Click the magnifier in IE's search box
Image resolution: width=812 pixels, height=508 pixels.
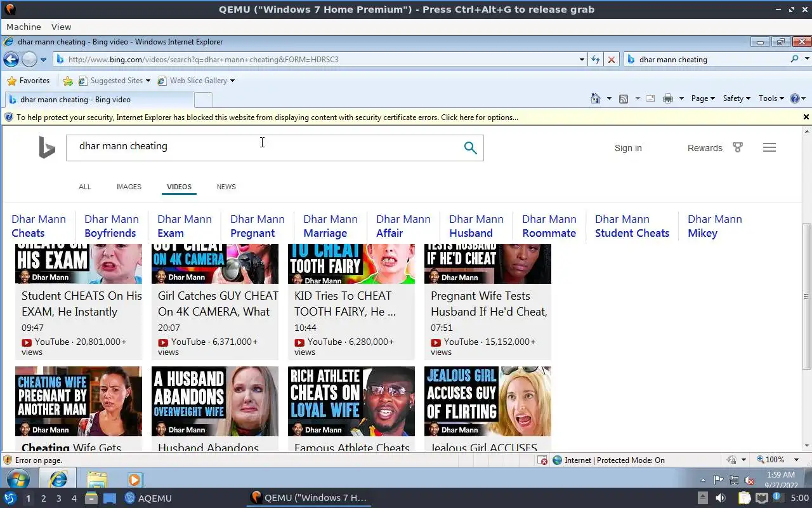794,59
